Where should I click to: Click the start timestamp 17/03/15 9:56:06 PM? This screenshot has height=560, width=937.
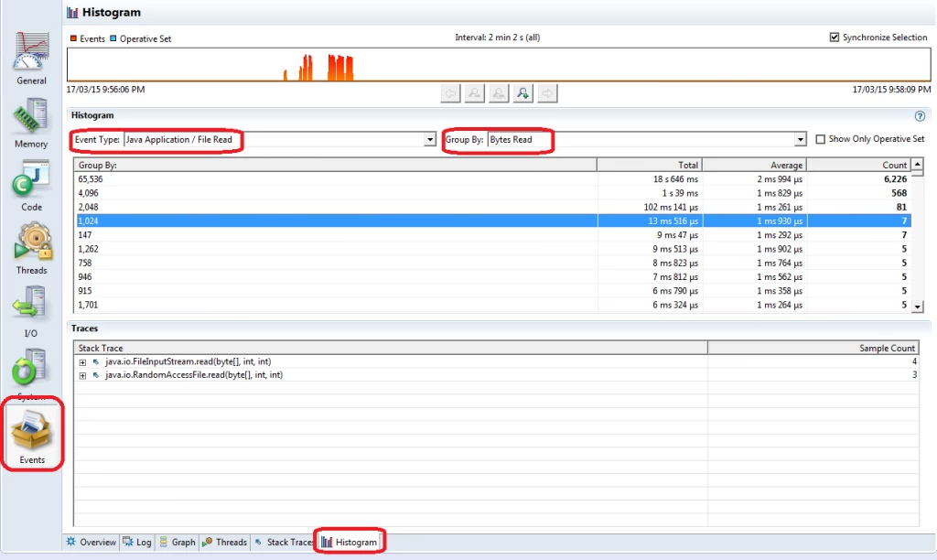pyautogui.click(x=106, y=90)
